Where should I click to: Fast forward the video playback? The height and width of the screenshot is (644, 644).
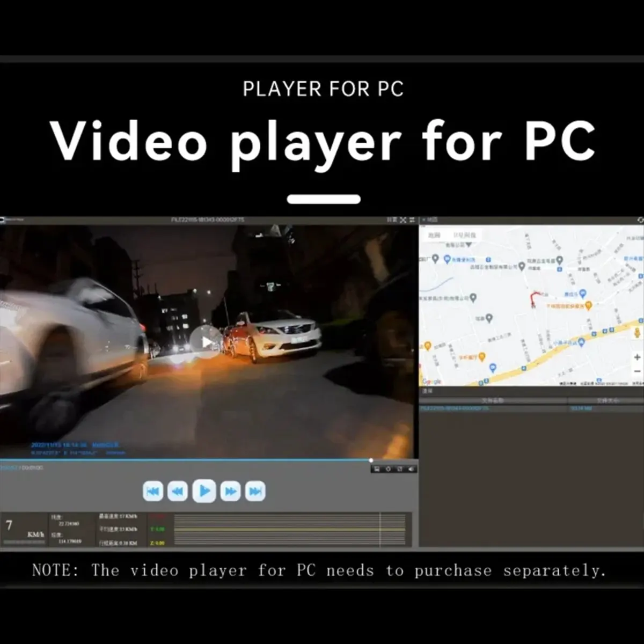(x=230, y=491)
